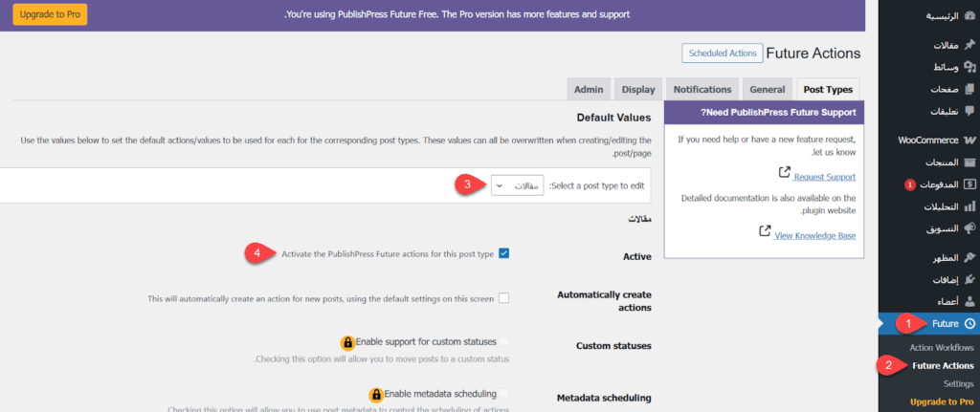
Task: Click the lock icon next to metadata scheduling
Action: pos(375,394)
